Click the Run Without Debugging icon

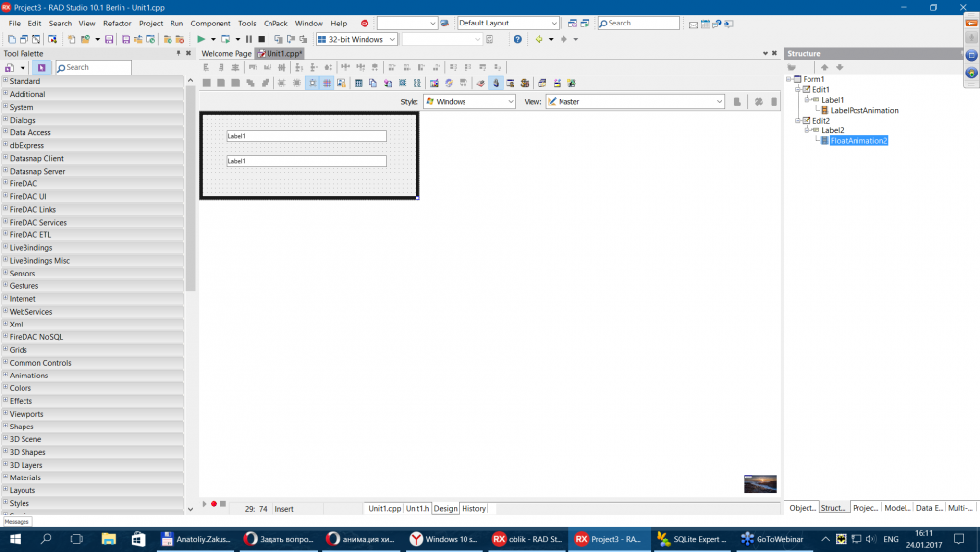tap(225, 39)
